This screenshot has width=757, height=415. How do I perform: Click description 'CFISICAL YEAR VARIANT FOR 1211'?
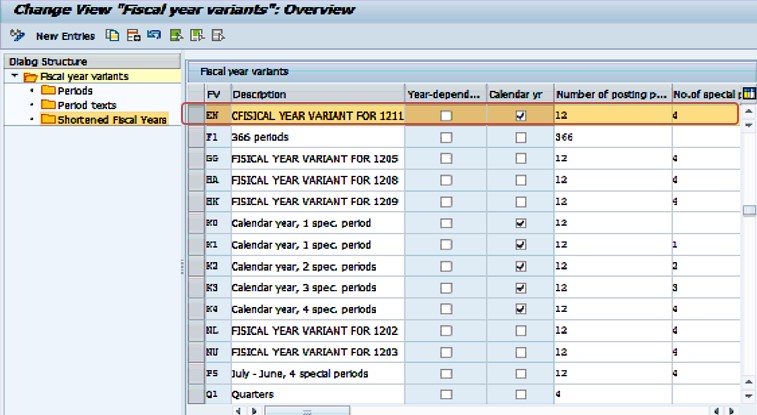tap(317, 116)
